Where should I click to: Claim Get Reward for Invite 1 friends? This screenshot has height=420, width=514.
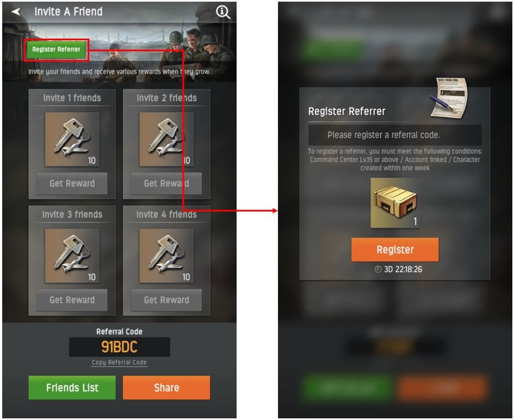(x=72, y=184)
